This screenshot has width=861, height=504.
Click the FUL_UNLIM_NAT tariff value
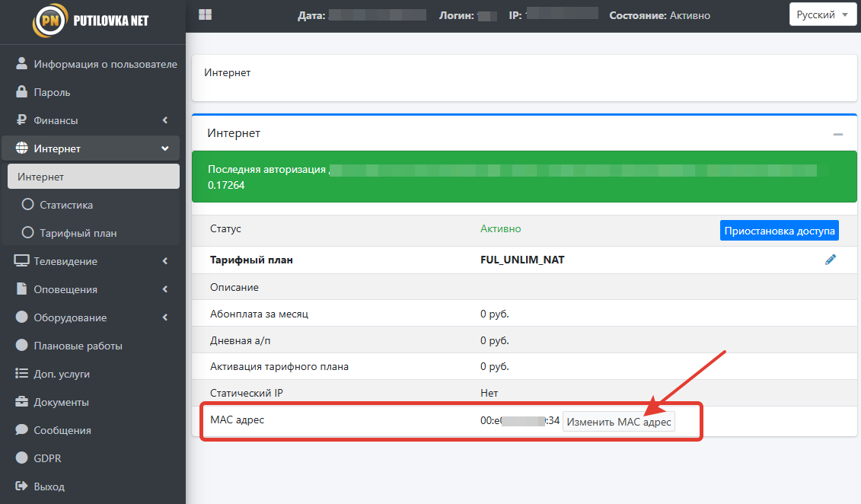(x=522, y=260)
